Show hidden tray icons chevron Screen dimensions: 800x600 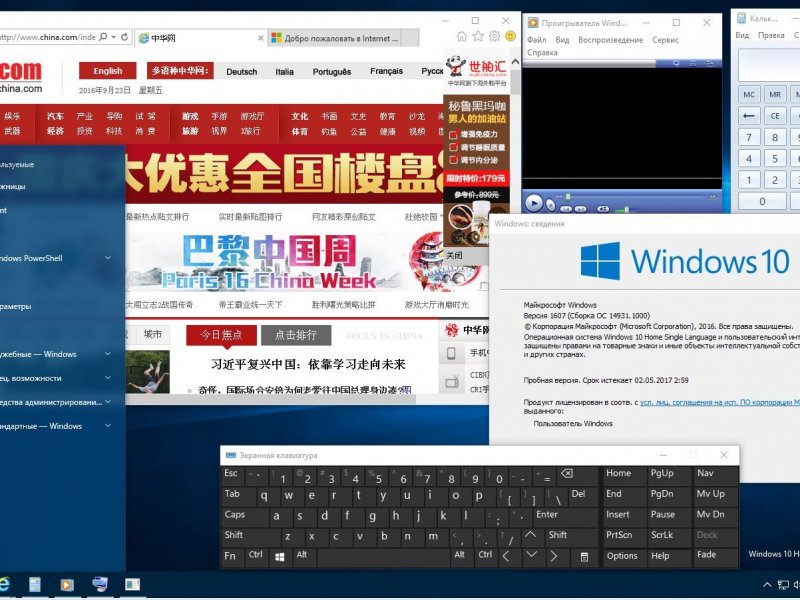tap(767, 585)
